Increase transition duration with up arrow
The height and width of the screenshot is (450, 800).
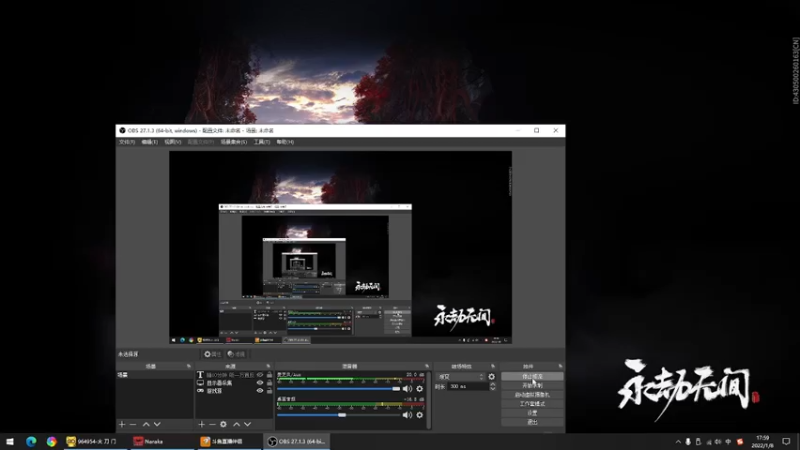click(492, 385)
